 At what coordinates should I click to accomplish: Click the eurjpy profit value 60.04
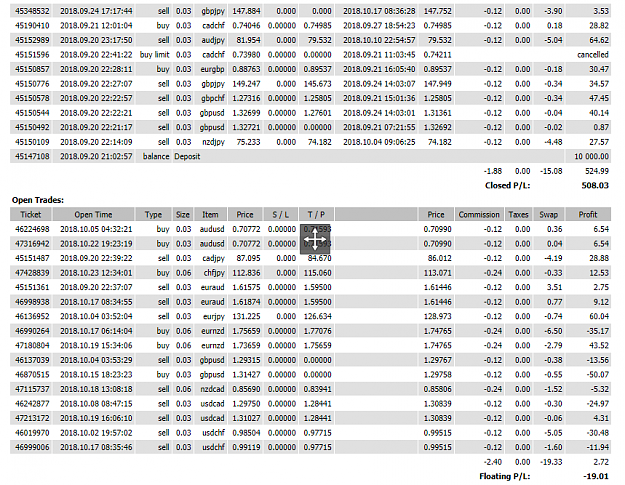pyautogui.click(x=599, y=316)
